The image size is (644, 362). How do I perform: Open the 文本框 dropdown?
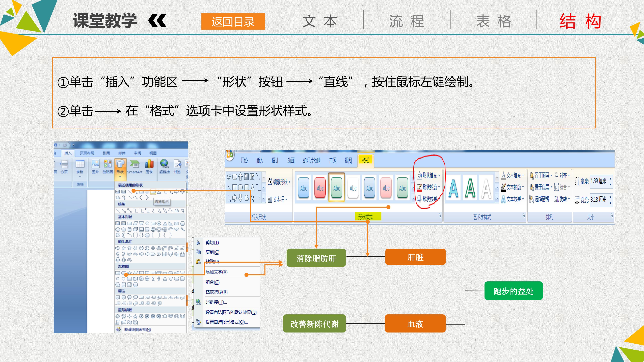pyautogui.click(x=277, y=199)
